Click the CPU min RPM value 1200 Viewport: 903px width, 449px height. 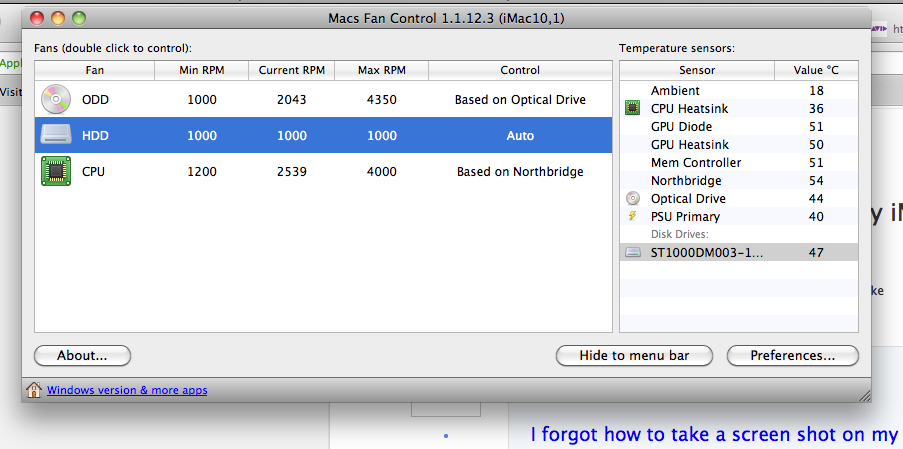[x=202, y=172]
